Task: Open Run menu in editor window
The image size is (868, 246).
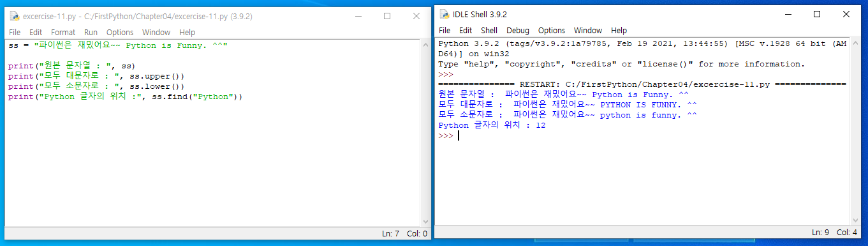Action: click(x=91, y=32)
